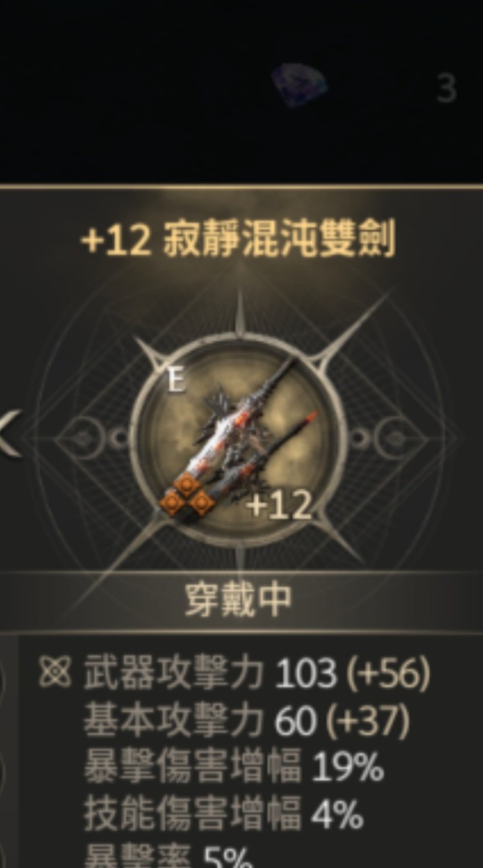Go to previous item with left chevron

(10, 434)
